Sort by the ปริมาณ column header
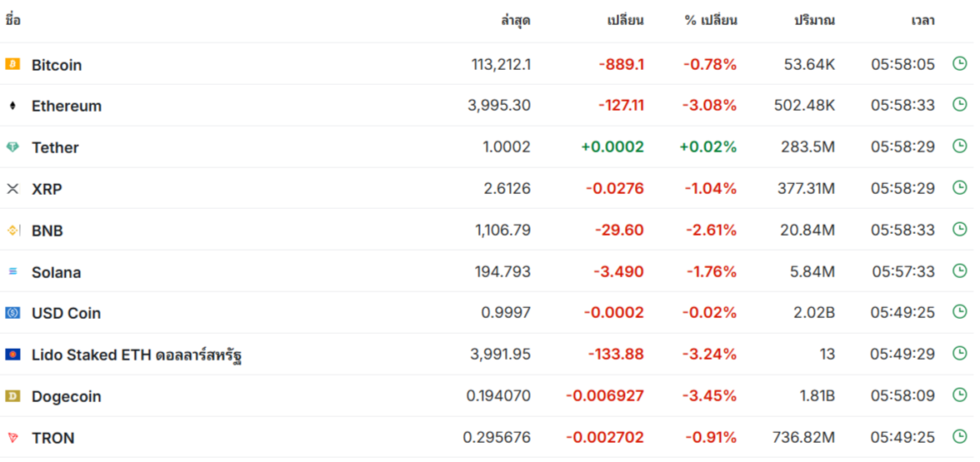 pos(814,21)
